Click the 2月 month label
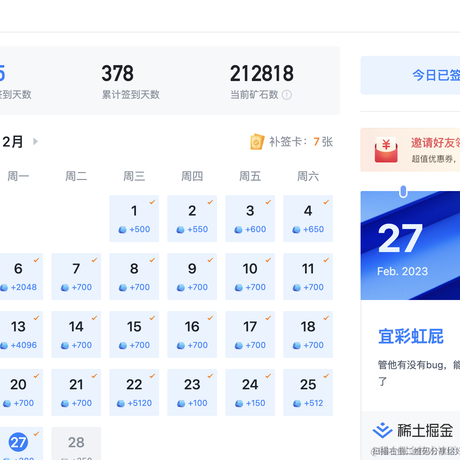Image resolution: width=460 pixels, height=460 pixels. tap(13, 142)
